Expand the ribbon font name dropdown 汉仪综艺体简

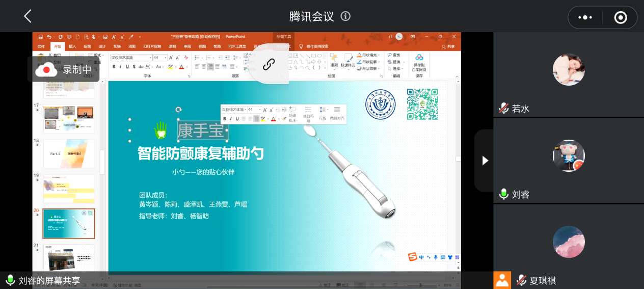(150, 58)
